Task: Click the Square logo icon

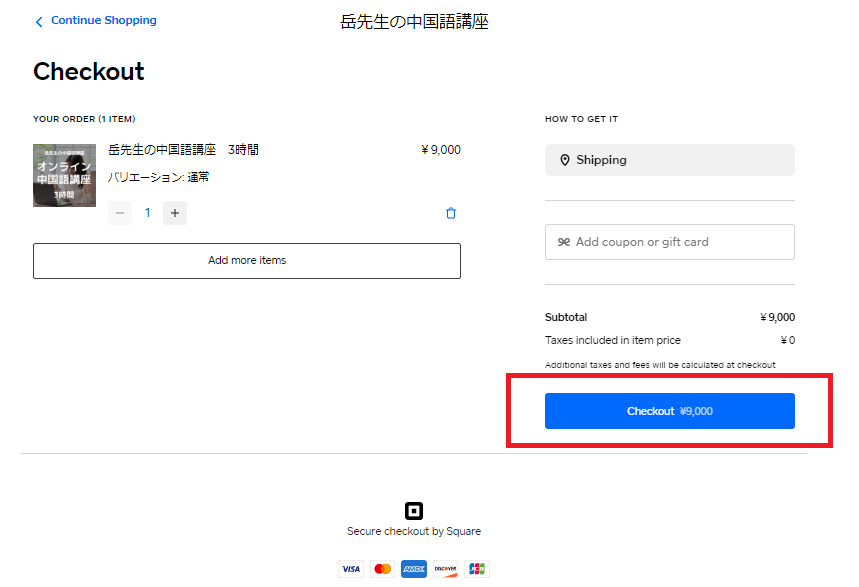Action: (414, 511)
